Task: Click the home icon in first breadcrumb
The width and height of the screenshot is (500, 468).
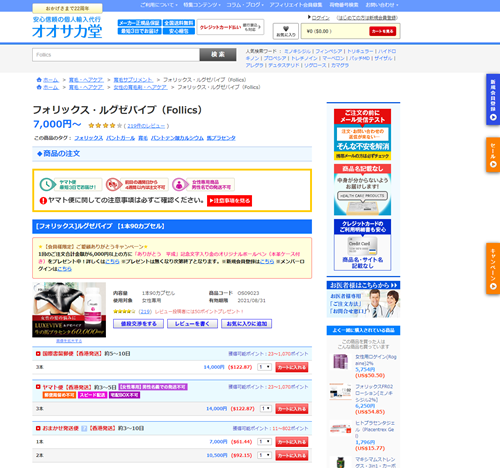Action: click(39, 80)
